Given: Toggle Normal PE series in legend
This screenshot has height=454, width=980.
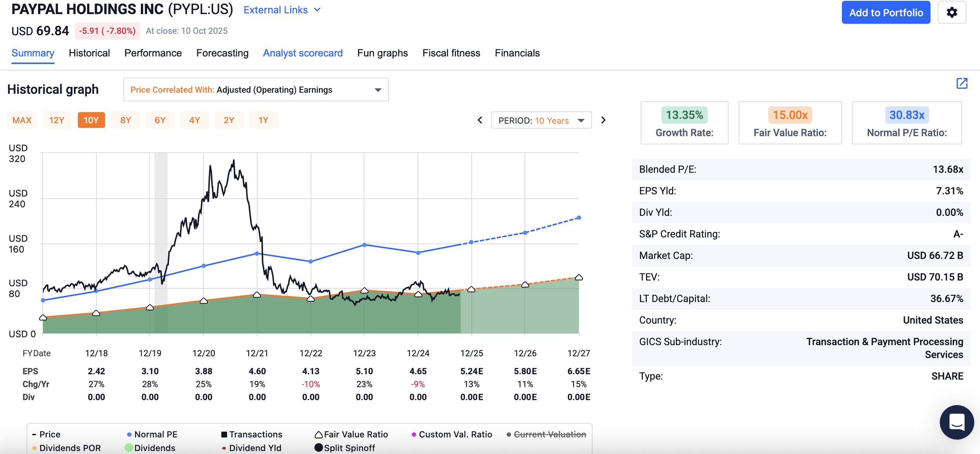Looking at the screenshot, I should pyautogui.click(x=152, y=434).
